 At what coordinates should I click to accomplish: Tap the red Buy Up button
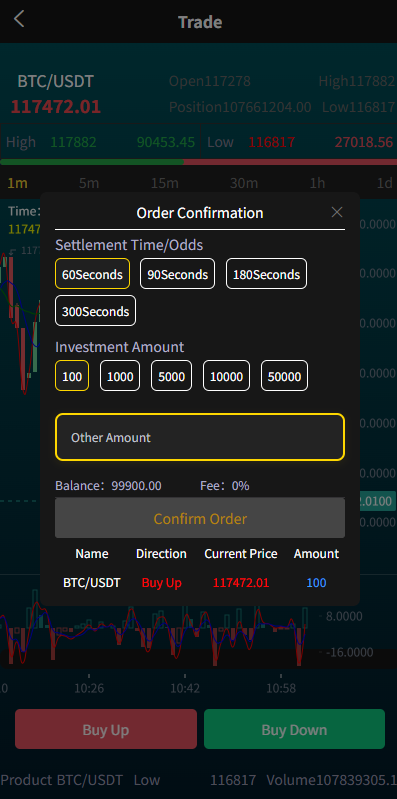click(105, 729)
